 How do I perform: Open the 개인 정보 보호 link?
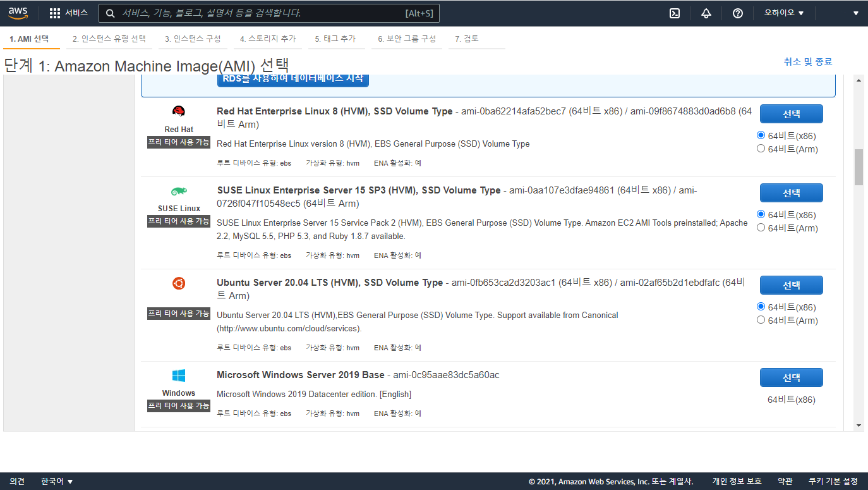click(737, 481)
